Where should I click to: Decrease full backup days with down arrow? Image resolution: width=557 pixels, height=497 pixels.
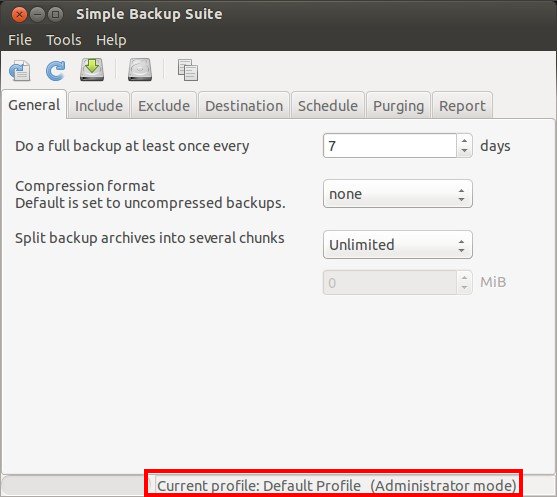(x=464, y=151)
